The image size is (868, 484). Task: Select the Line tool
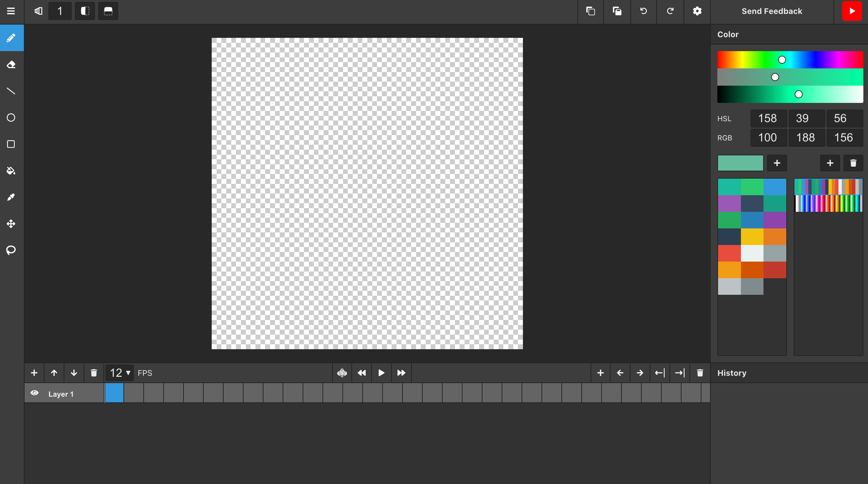11,91
